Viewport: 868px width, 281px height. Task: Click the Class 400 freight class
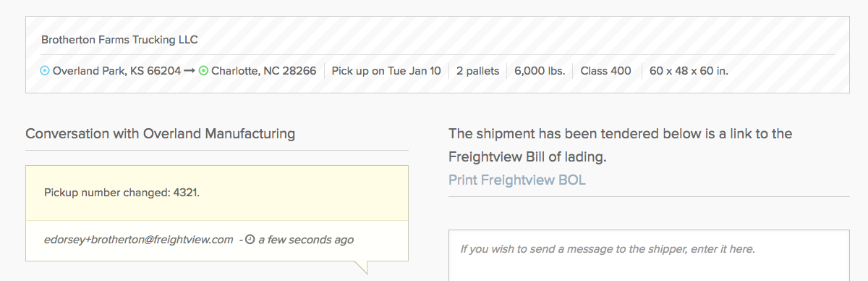coord(605,71)
